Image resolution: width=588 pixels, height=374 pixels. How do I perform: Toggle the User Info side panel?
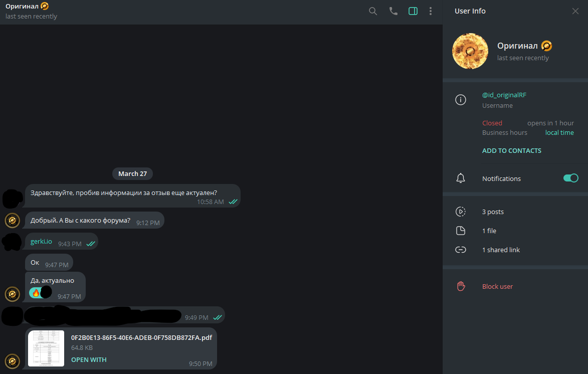(x=413, y=11)
